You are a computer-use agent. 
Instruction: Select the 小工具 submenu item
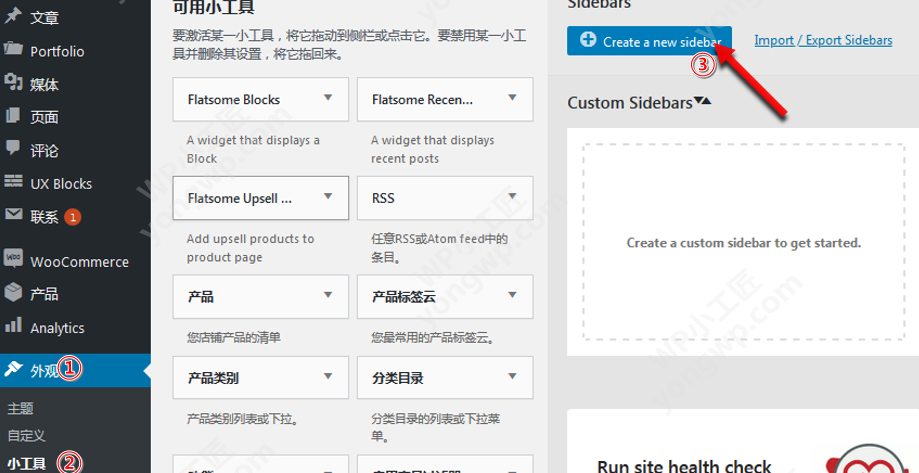(x=26, y=463)
